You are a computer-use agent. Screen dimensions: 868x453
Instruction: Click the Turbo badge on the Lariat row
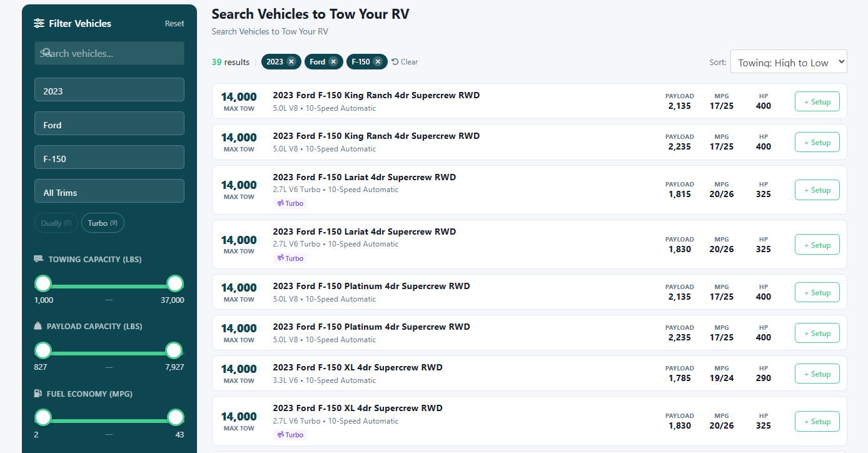[x=290, y=203]
